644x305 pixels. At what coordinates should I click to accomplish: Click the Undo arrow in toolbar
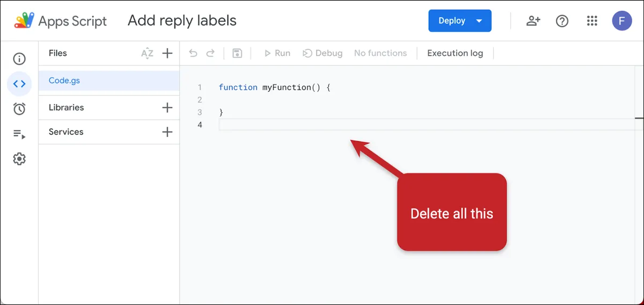(193, 53)
